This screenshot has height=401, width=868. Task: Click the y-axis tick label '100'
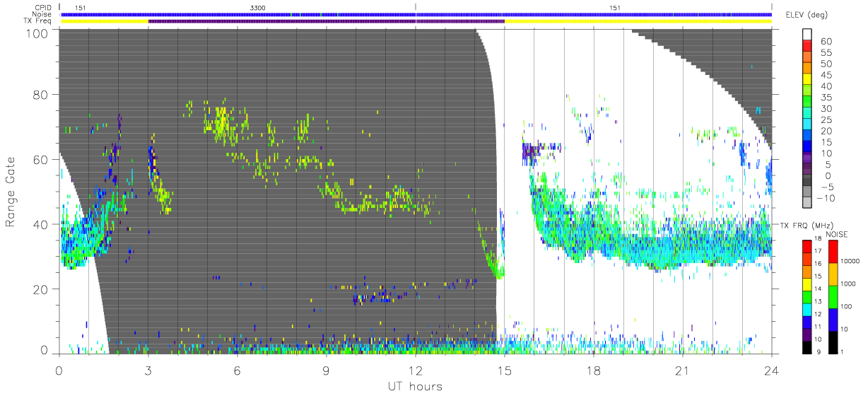(x=37, y=33)
